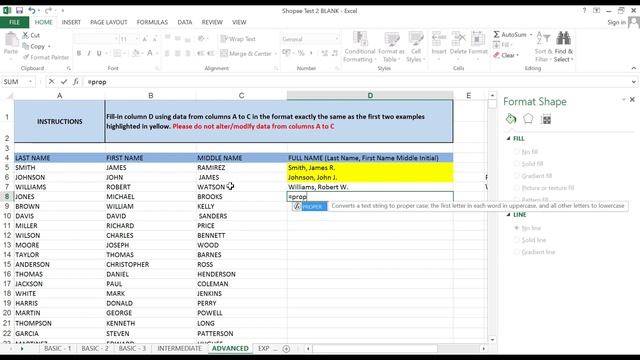
Task: Click the Save icon in quick access toolbar
Action: click(19, 10)
